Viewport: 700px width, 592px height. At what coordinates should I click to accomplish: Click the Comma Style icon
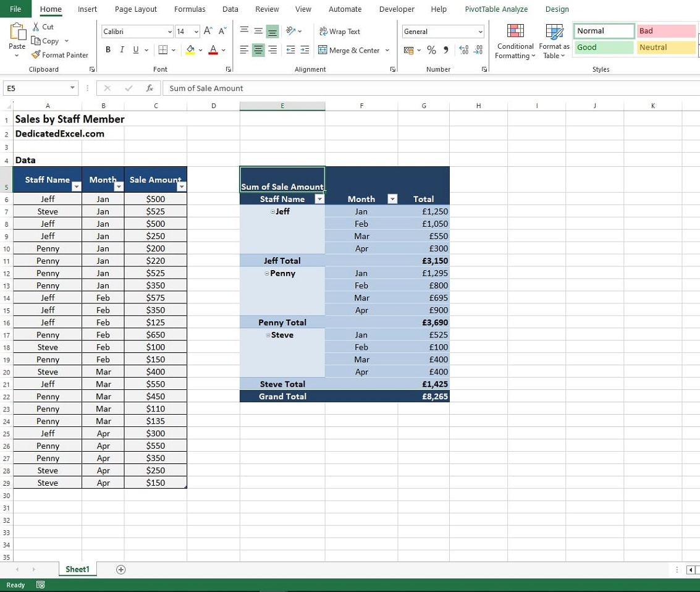[446, 50]
